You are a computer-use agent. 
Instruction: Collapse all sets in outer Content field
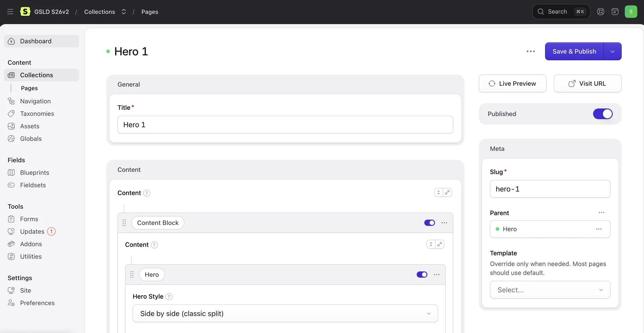[x=438, y=192]
